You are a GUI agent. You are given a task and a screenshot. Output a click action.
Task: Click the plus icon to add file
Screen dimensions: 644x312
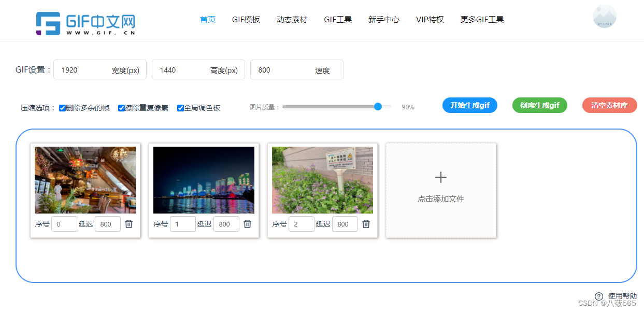[441, 178]
